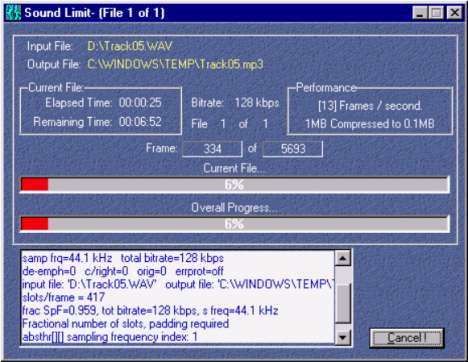The image size is (468, 362).
Task: Click the Overall Progress bar
Action: (x=235, y=224)
